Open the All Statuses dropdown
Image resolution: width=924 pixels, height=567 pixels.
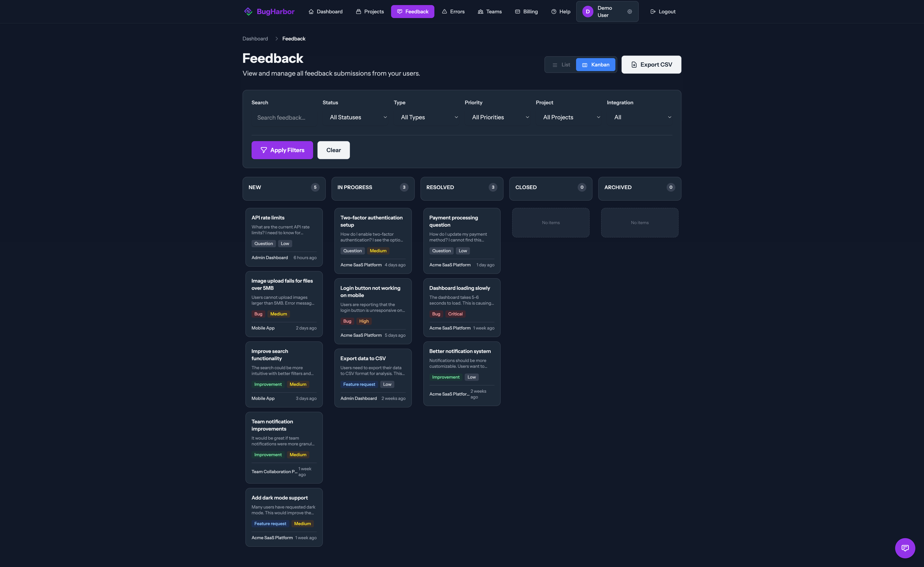pyautogui.click(x=356, y=117)
